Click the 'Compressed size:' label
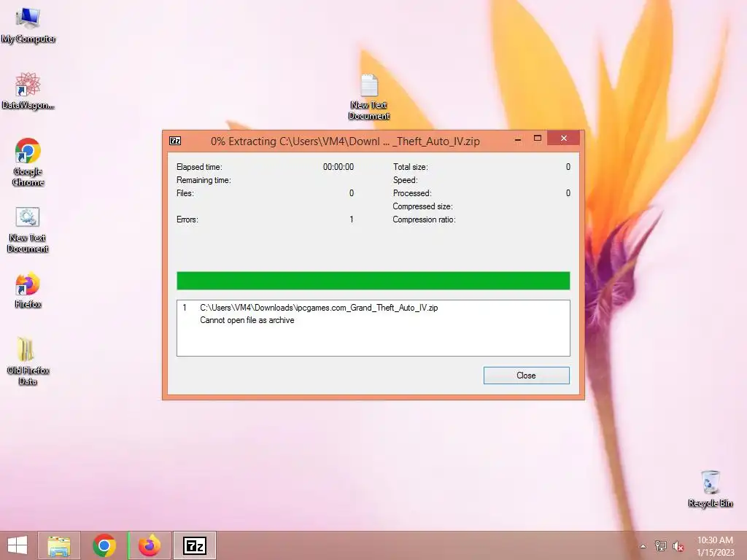Image resolution: width=747 pixels, height=560 pixels. (x=422, y=206)
